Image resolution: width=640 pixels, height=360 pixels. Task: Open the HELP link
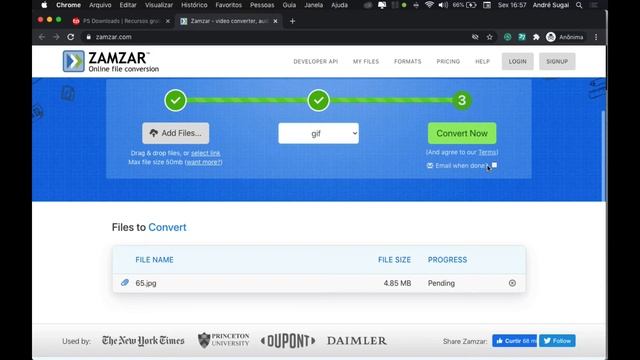point(482,61)
